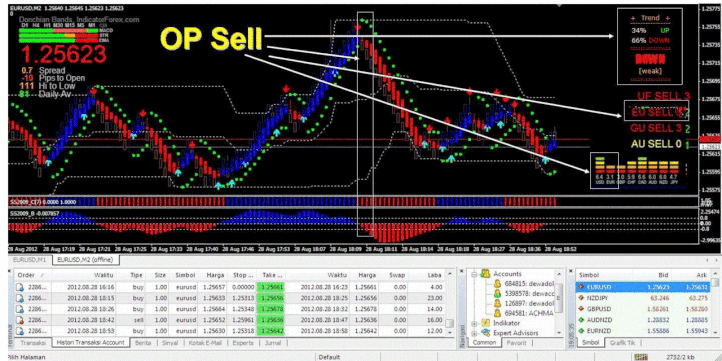The width and height of the screenshot is (722, 361).
Task: Click the Expert Advisors icon in Navigator
Action: (x=485, y=332)
